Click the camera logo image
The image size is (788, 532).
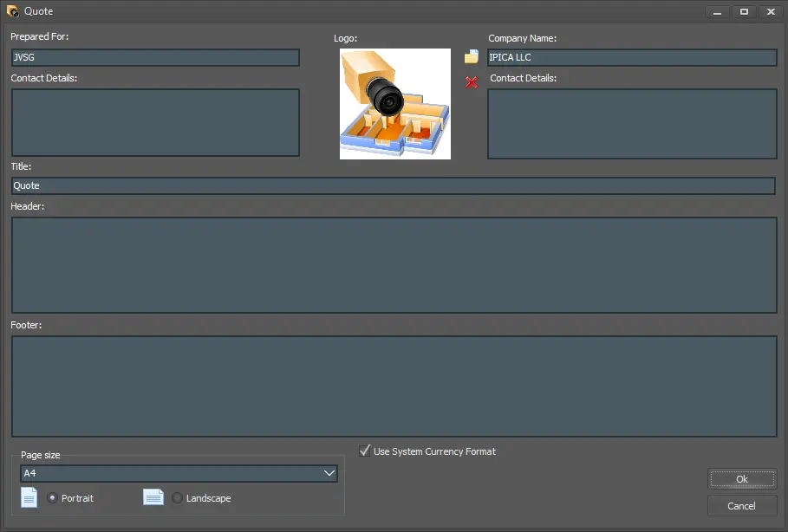[395, 104]
